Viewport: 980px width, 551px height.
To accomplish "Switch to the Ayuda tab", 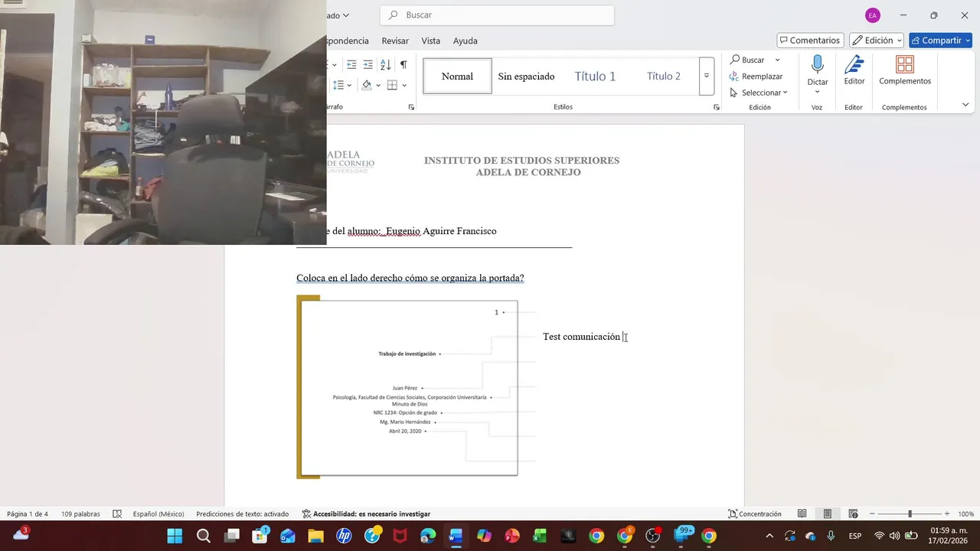I will coord(465,41).
